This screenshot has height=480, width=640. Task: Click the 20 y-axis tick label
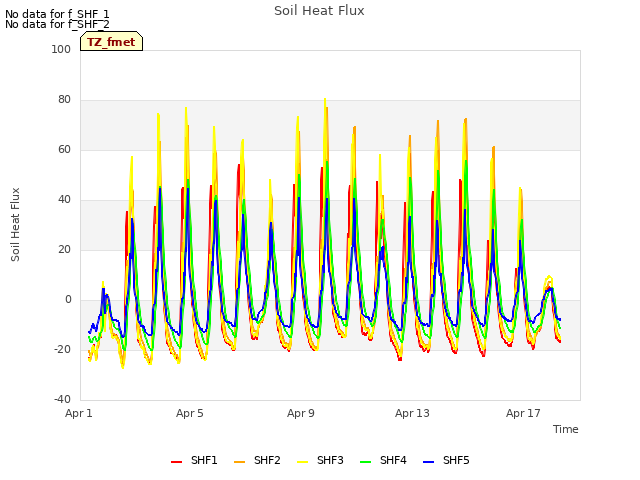pos(64,249)
